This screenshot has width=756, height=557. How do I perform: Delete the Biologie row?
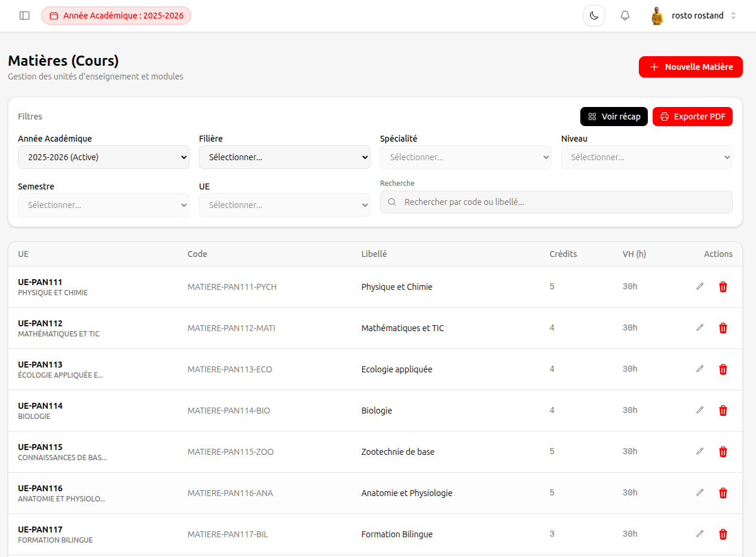723,411
